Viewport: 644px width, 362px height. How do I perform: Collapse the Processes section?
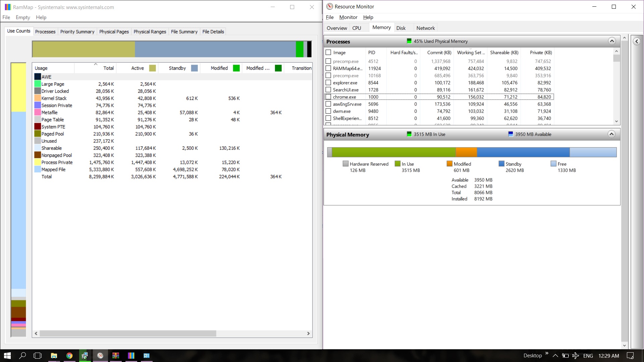tap(612, 41)
